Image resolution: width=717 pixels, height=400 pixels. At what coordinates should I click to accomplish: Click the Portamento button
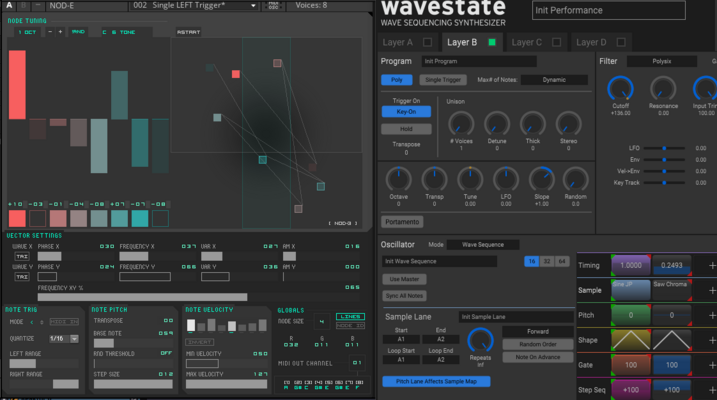tap(402, 222)
